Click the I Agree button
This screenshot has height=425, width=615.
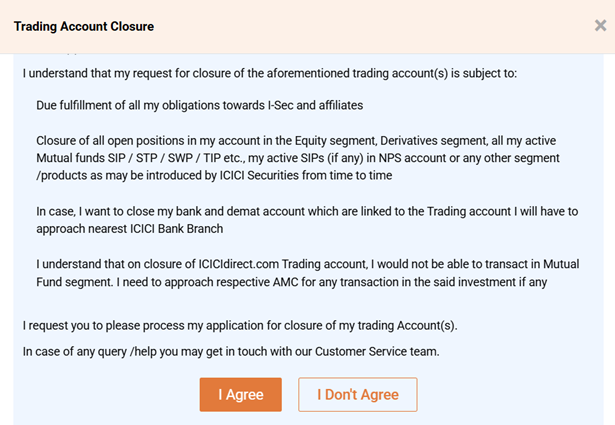click(x=240, y=394)
